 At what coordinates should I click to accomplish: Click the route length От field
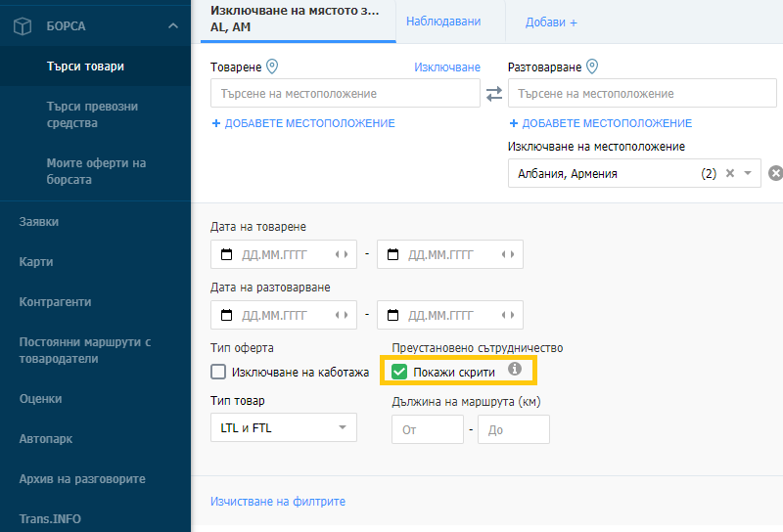pos(428,429)
